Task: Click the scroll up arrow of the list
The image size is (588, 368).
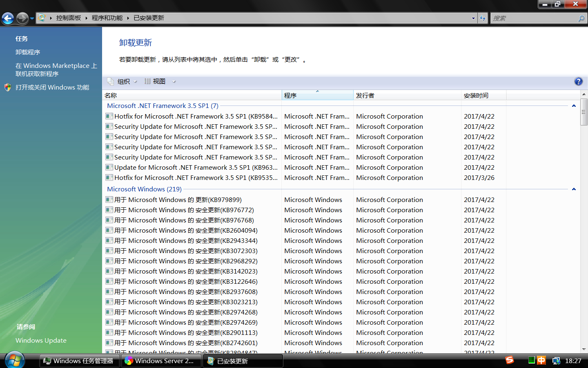Action: coord(584,94)
